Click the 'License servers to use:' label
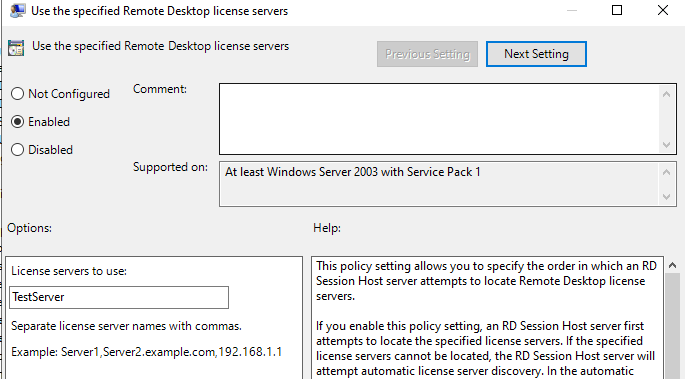The height and width of the screenshot is (379, 685). click(x=69, y=271)
